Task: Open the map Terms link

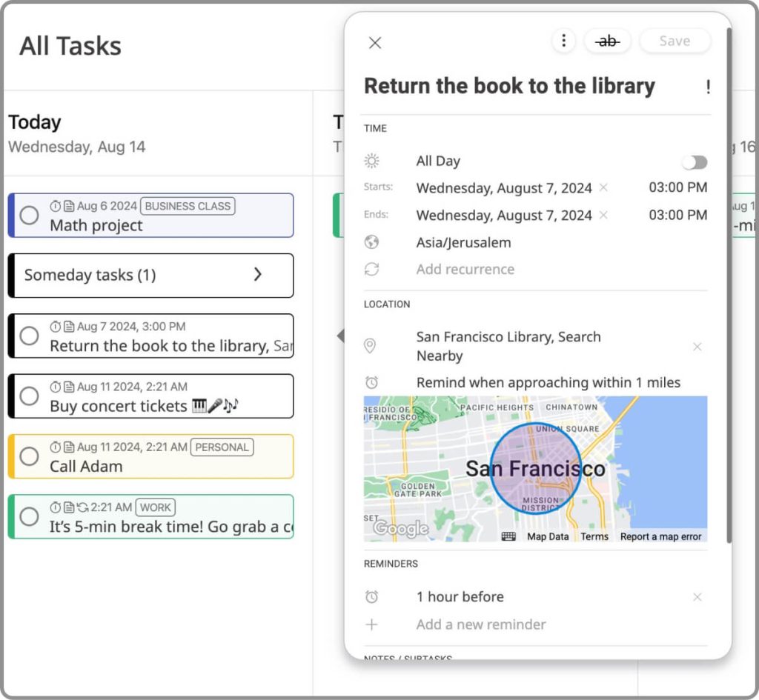Action: [594, 536]
